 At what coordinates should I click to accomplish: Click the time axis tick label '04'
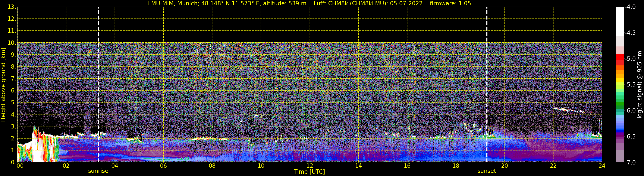[x=115, y=166]
